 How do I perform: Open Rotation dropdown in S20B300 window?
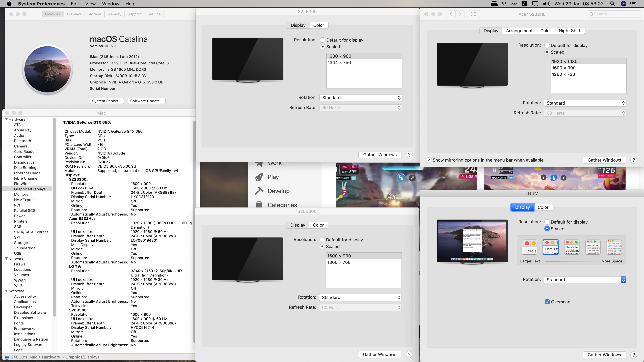pyautogui.click(x=360, y=297)
